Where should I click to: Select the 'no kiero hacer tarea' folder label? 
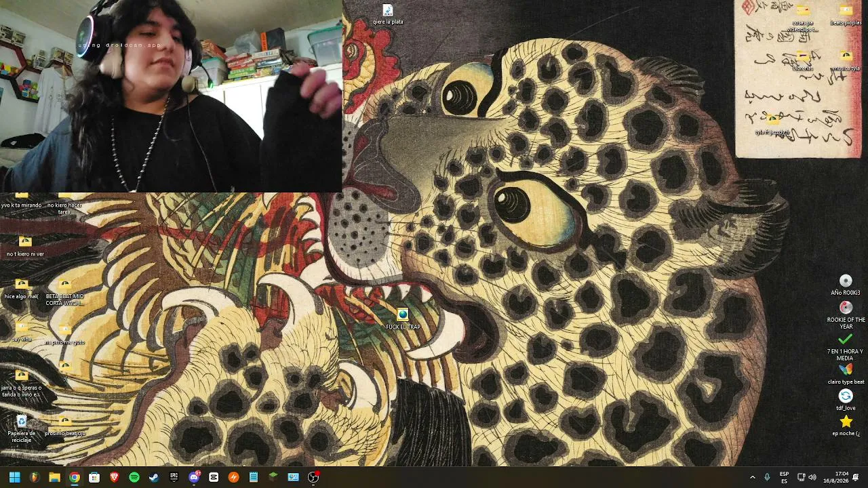64,208
